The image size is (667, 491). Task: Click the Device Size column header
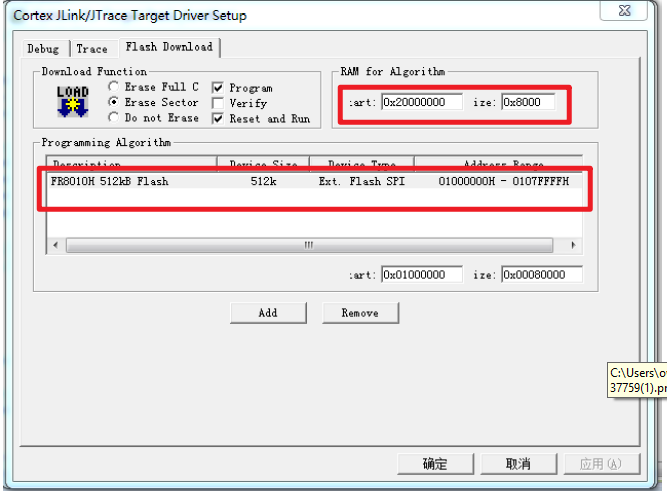[262, 165]
